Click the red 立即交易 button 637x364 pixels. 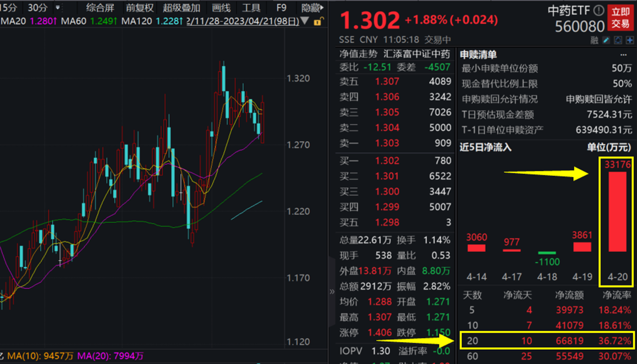[620, 18]
